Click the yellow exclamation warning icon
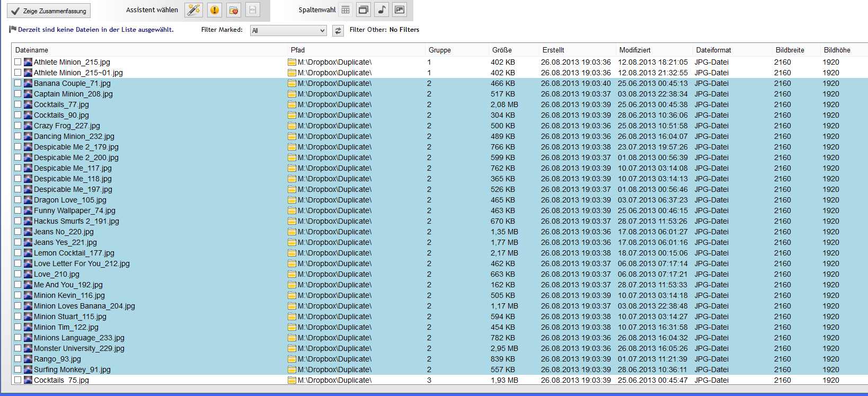The height and width of the screenshot is (396, 868). tap(214, 10)
